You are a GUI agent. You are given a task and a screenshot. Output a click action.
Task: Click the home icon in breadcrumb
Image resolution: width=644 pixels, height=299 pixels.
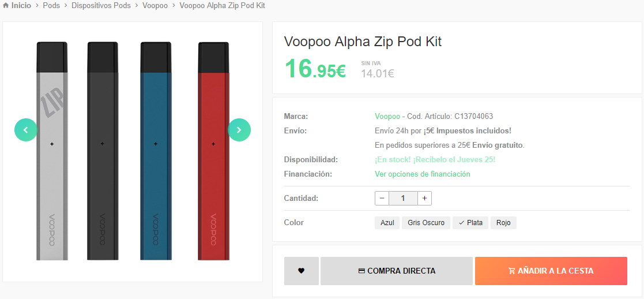click(6, 6)
